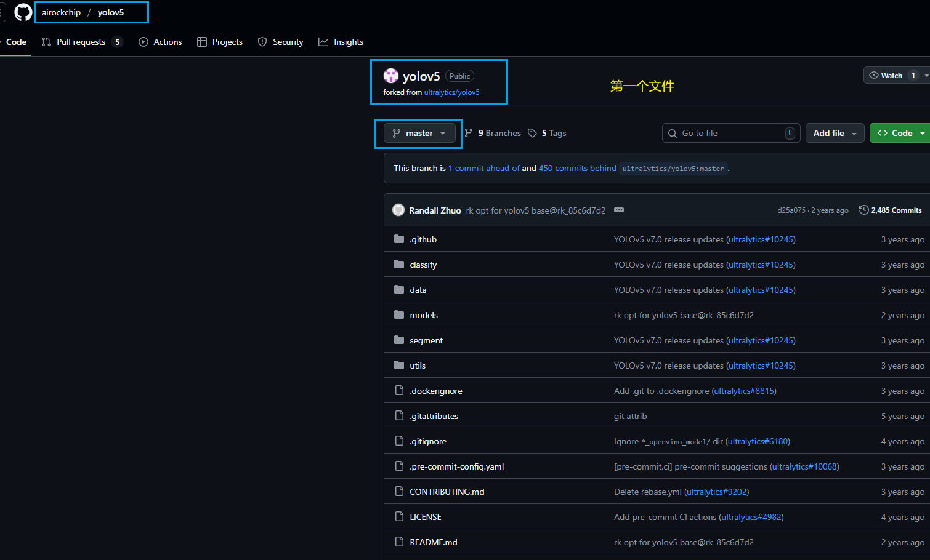The width and height of the screenshot is (930, 560).
Task: Open the README.md file name link
Action: click(x=434, y=542)
